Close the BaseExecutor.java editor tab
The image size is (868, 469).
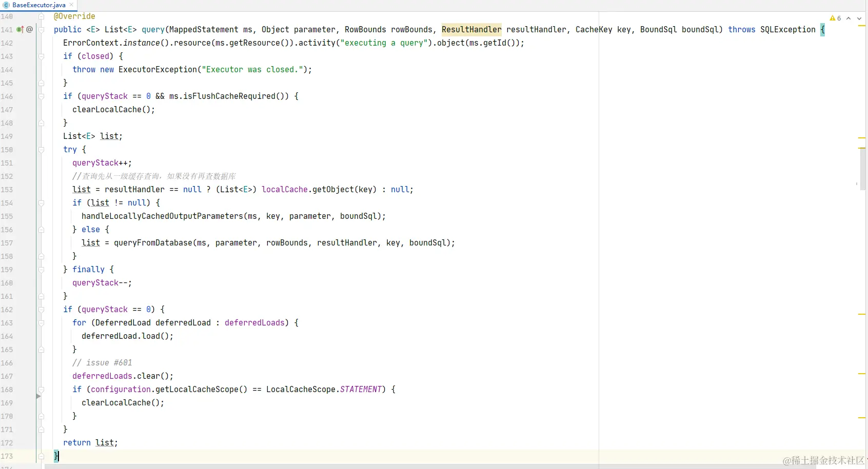click(71, 5)
